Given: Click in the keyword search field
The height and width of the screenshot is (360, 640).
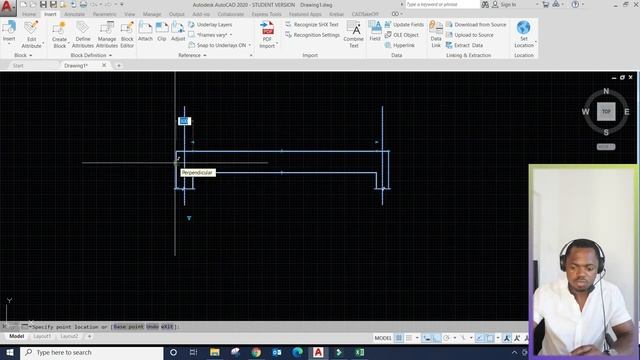Looking at the screenshot, I should tap(442, 4).
